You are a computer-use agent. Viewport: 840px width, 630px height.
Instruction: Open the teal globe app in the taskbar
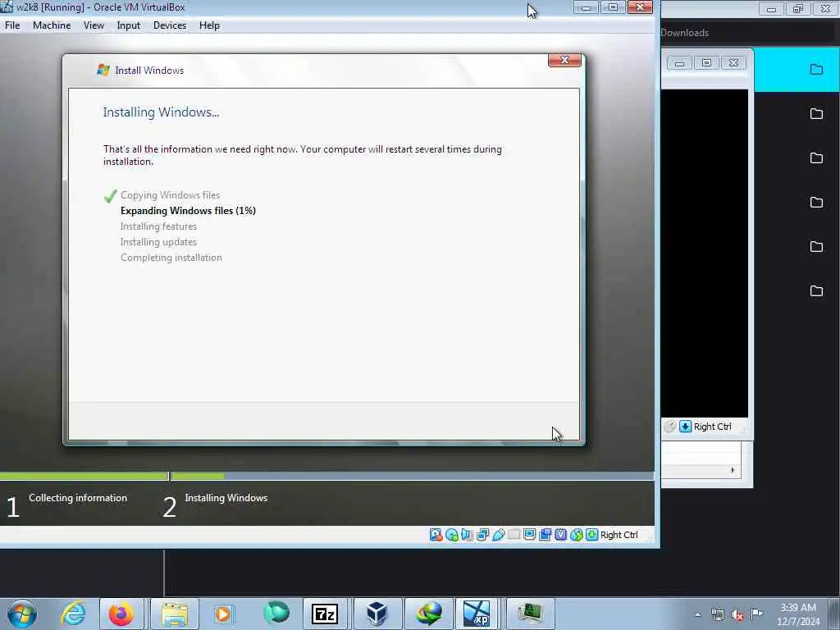pos(276,614)
